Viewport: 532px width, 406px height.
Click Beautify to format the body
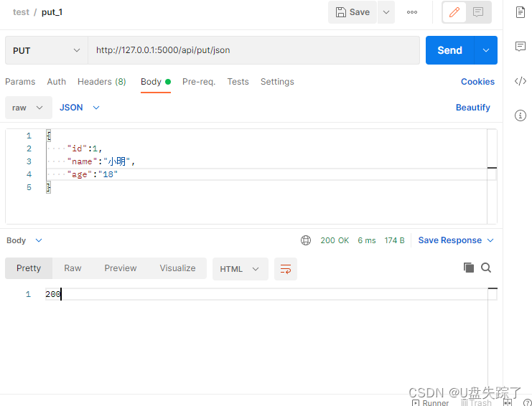[472, 108]
